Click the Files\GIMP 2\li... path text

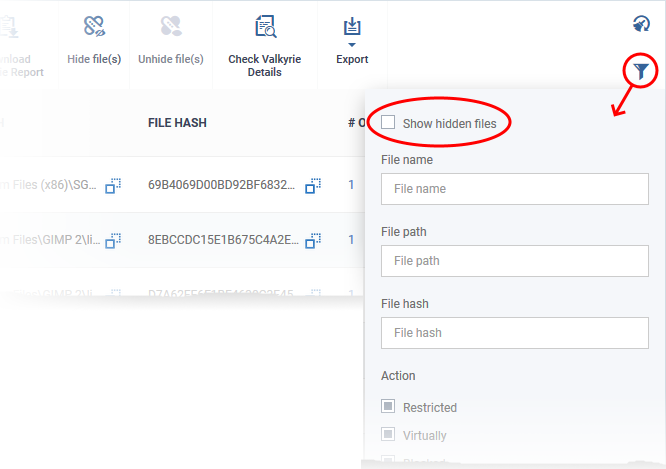[50, 240]
